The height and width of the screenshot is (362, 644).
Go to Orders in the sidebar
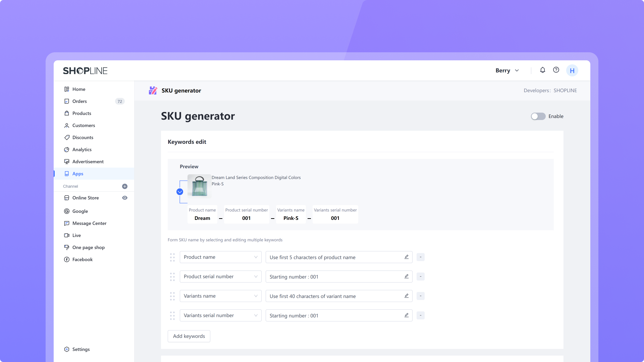pos(79,101)
